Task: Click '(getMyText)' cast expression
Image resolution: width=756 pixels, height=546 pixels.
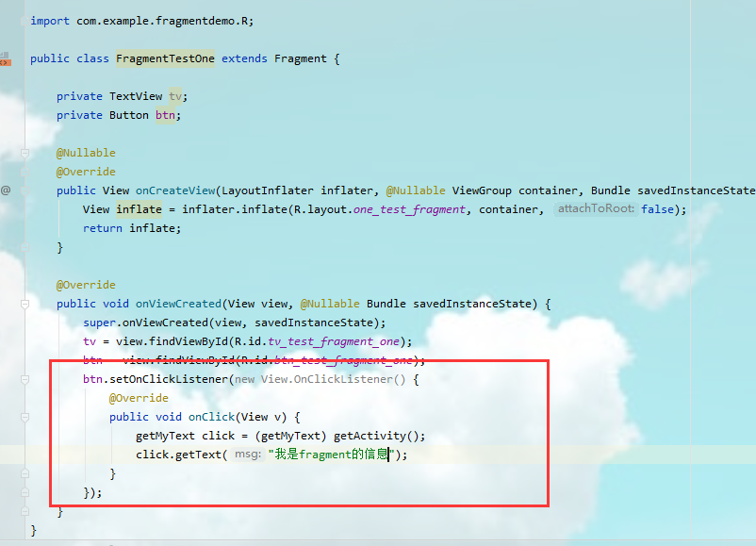Action: pos(290,436)
